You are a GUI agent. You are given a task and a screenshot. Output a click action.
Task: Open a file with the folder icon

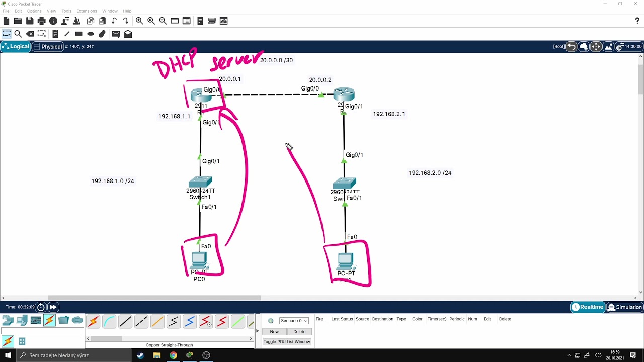point(18,21)
